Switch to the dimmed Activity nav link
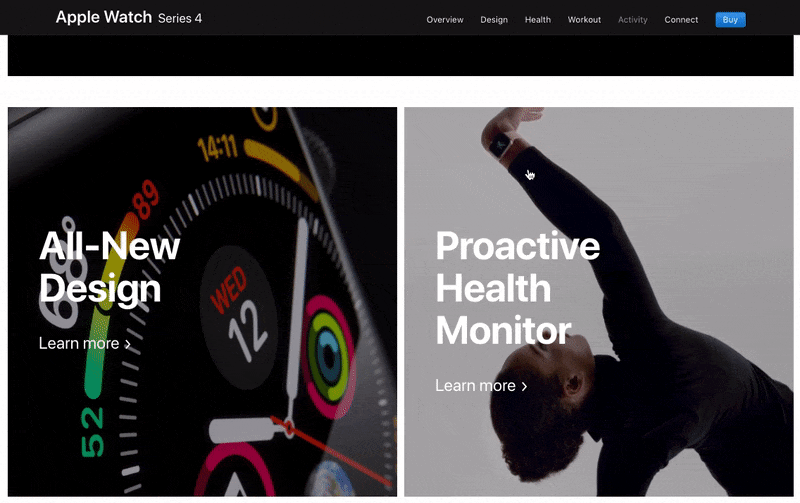The width and height of the screenshot is (800, 503). [632, 20]
